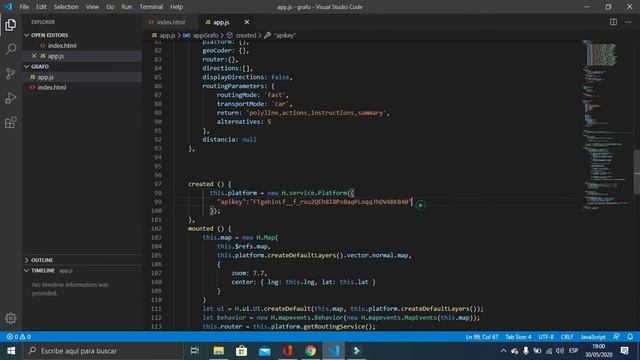Open Microsoft Store from the taskbar

pyautogui.click(x=241, y=351)
